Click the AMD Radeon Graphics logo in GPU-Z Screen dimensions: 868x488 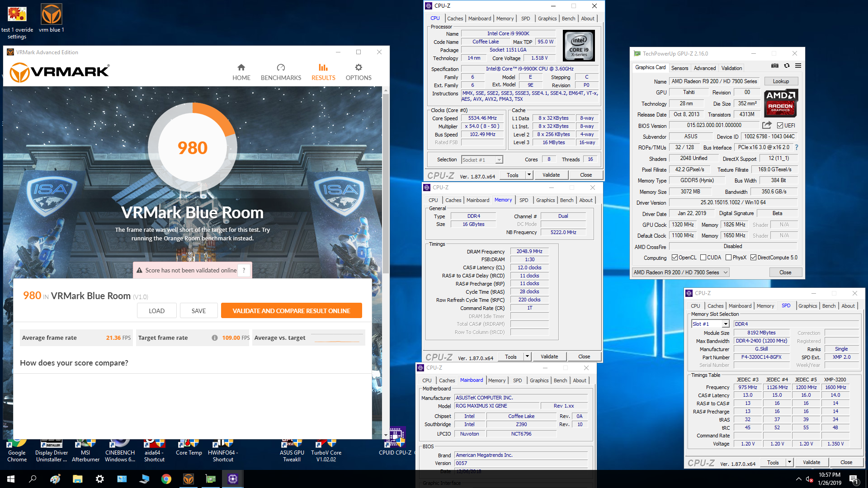click(x=781, y=103)
